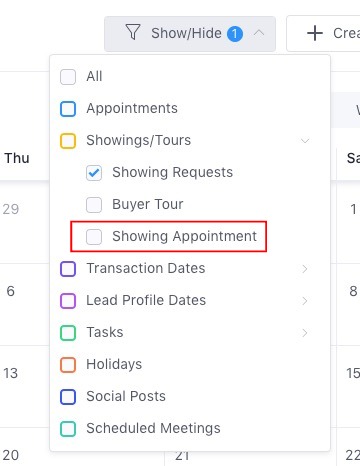The image size is (360, 466).
Task: Toggle the navy Social Posts checkbox
Action: (x=68, y=397)
